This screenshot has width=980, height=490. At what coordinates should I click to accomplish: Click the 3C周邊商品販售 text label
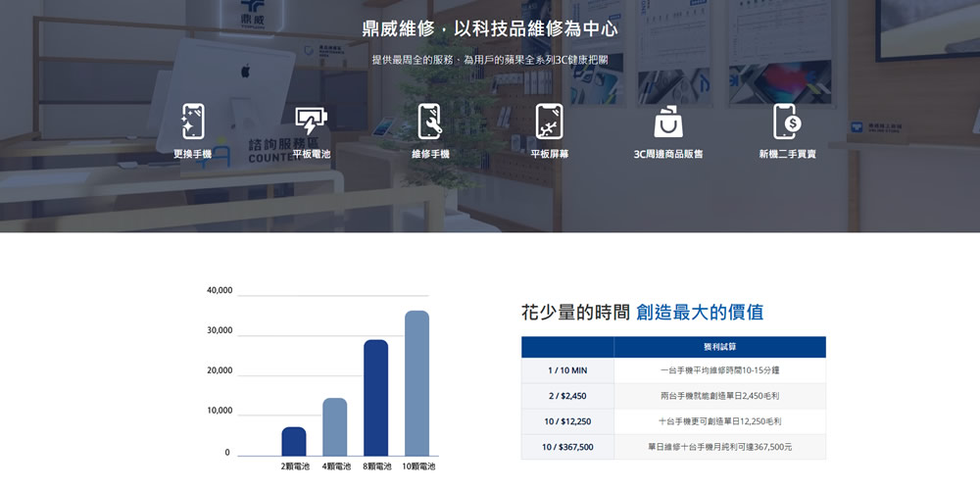coord(667,154)
